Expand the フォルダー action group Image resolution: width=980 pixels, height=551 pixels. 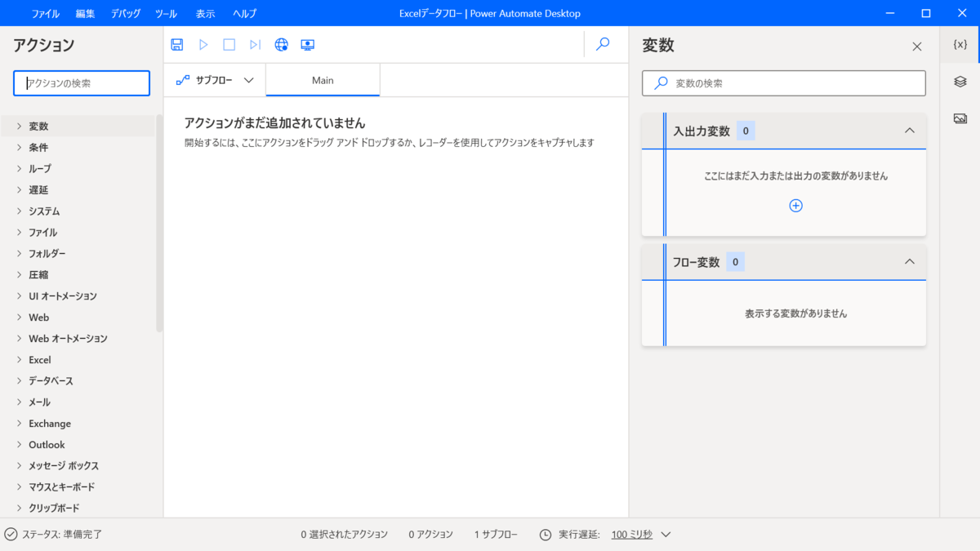pos(20,254)
